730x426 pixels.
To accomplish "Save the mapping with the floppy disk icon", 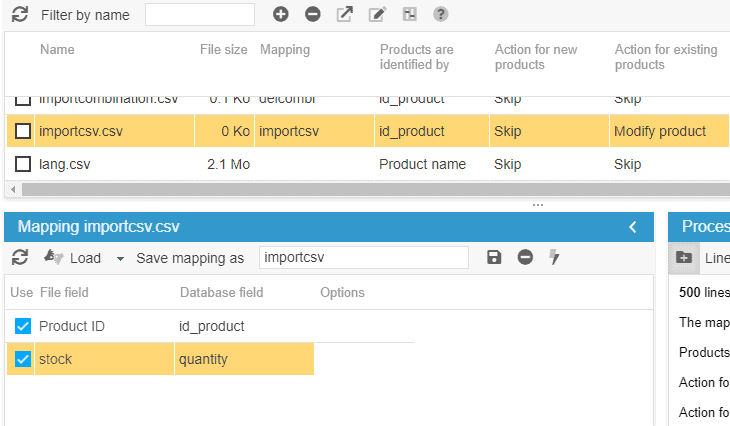I will point(494,258).
